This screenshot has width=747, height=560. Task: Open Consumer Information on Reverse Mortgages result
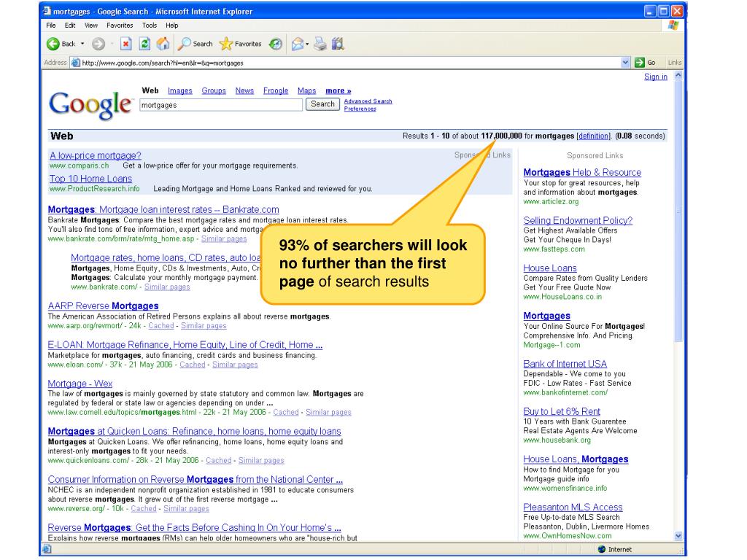tap(196, 480)
